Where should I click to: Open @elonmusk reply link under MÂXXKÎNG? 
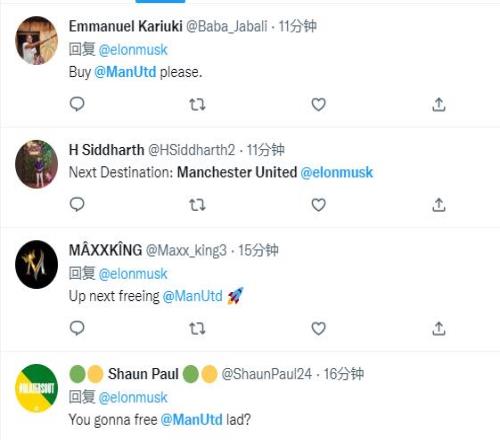pos(133,274)
